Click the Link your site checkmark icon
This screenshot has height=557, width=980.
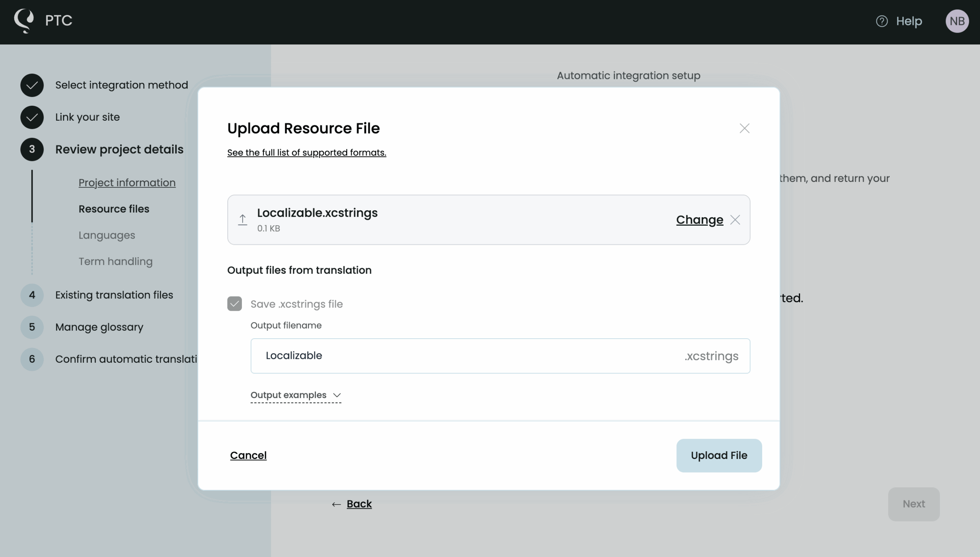click(32, 117)
